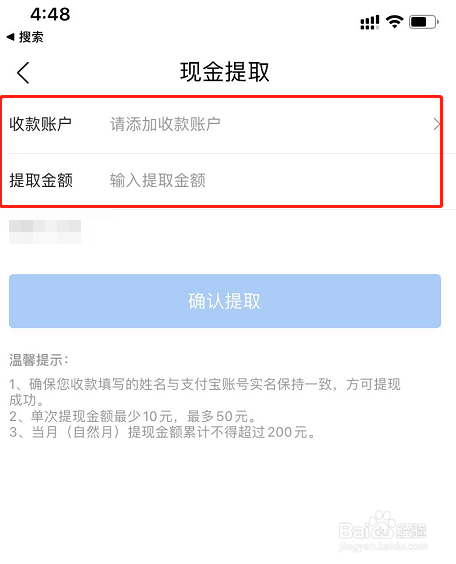This screenshot has height=564, width=456.
Task: Expand the chevron at the 收款账户 row end
Action: coord(436,124)
